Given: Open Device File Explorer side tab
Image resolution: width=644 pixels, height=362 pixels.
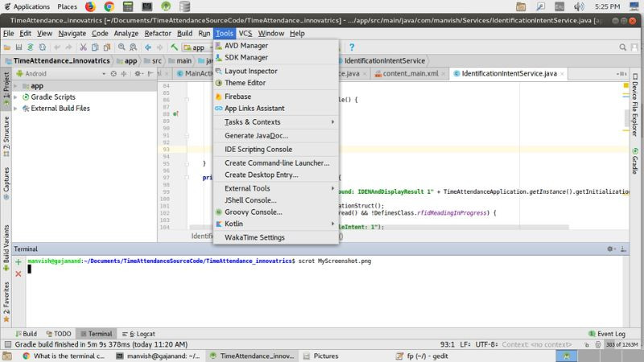Looking at the screenshot, I should point(635,105).
